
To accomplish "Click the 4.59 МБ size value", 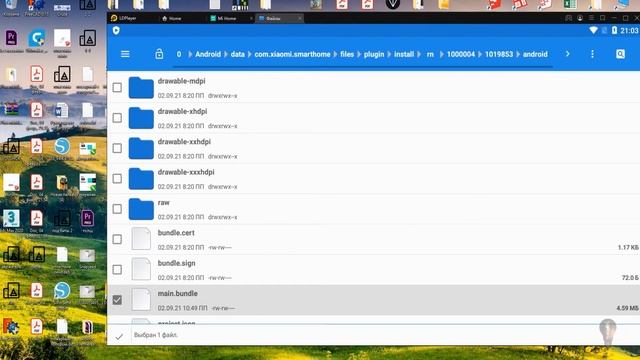I will [627, 308].
